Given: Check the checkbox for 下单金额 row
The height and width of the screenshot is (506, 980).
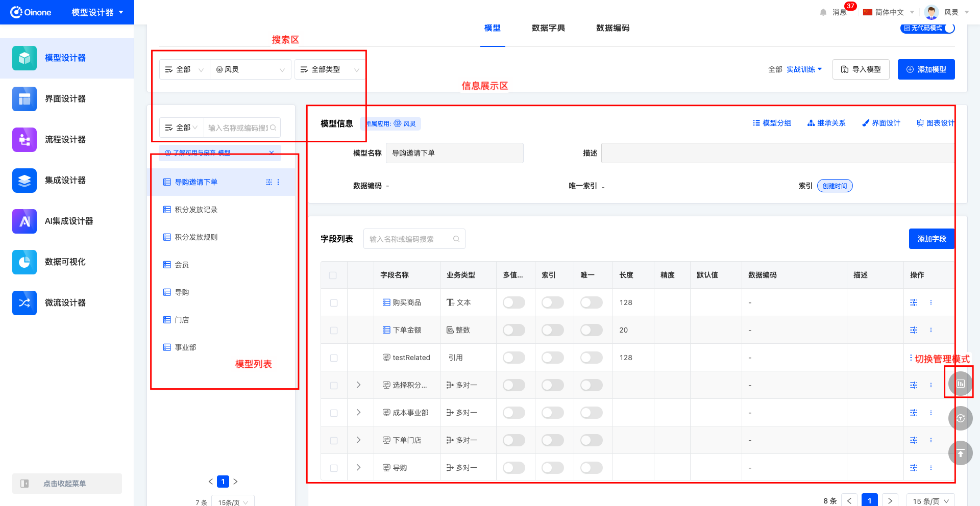Looking at the screenshot, I should click(334, 331).
